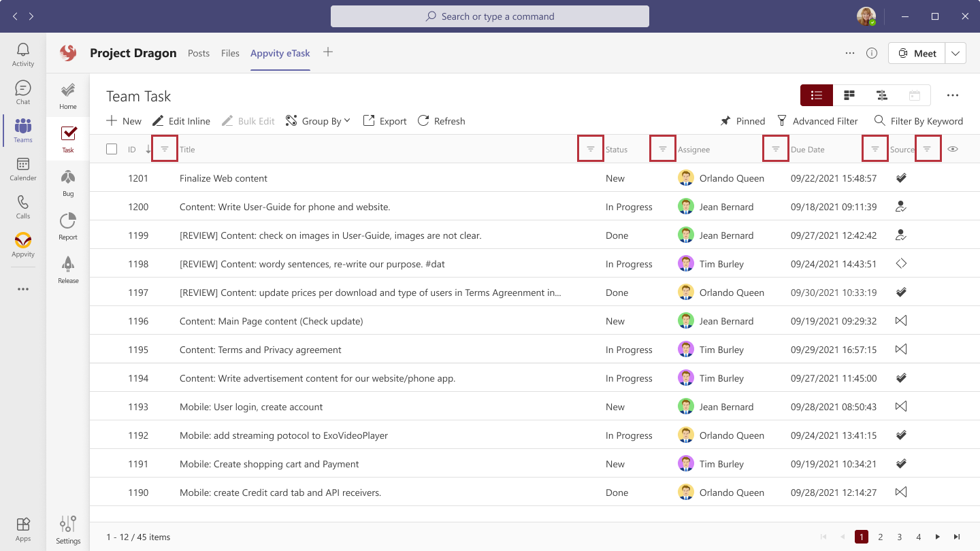Open the Group By dropdown
The width and height of the screenshot is (980, 551).
click(318, 120)
